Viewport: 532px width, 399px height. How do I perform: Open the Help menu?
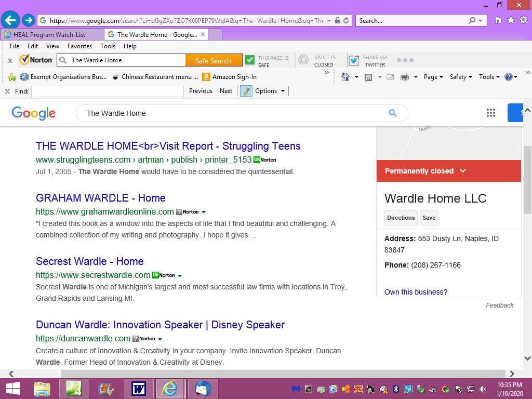tap(130, 46)
